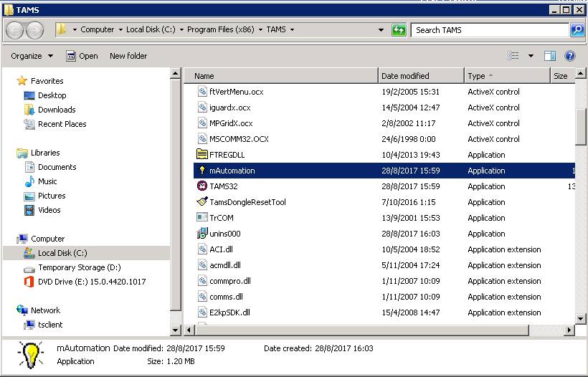Click the FTREGDLL file icon
The height and width of the screenshot is (377, 588).
point(202,154)
